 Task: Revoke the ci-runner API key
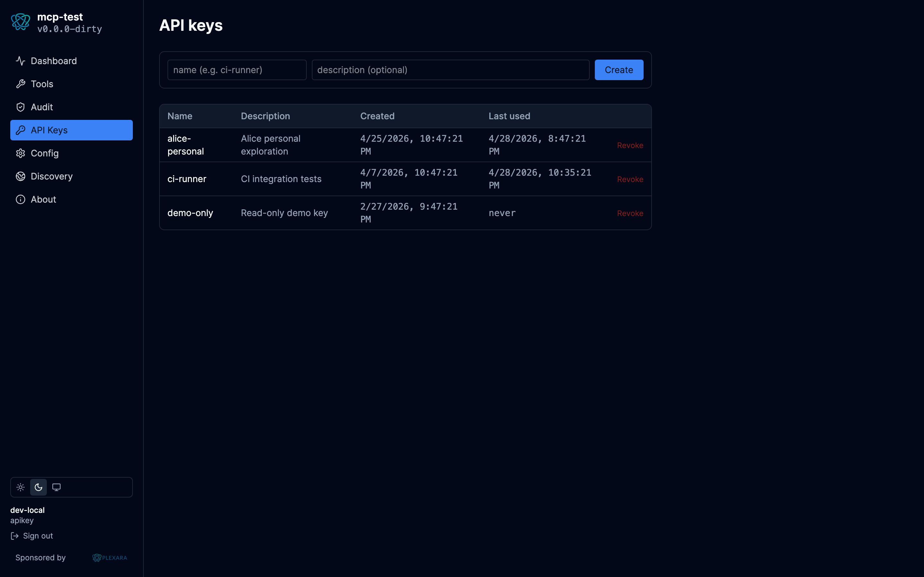[629, 179]
